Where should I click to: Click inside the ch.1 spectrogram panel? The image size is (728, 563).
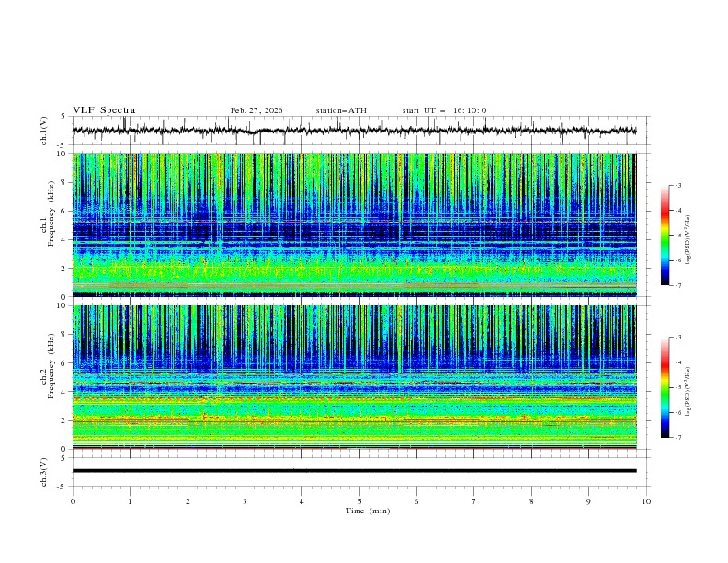(354, 224)
